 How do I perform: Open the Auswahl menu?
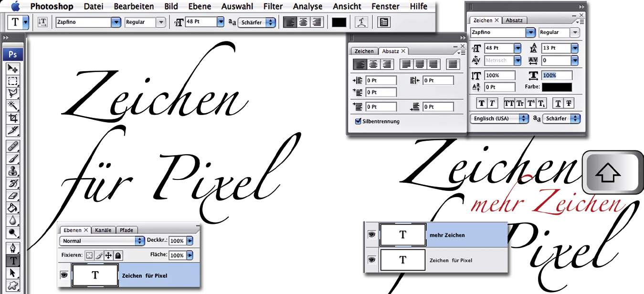(x=237, y=6)
